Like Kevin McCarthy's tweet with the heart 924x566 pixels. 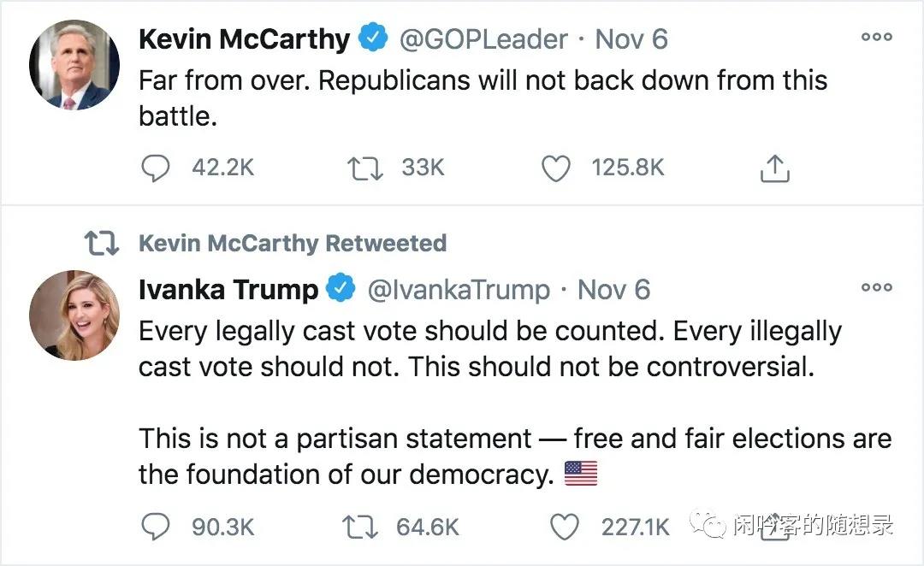[556, 168]
